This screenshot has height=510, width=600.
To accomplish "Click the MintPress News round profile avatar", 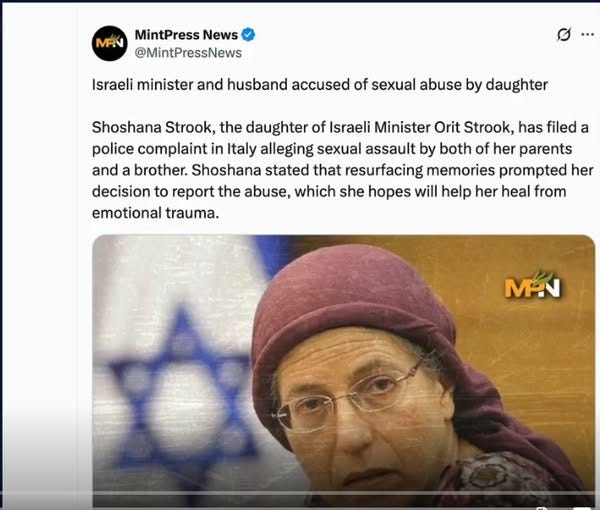I will pos(109,43).
